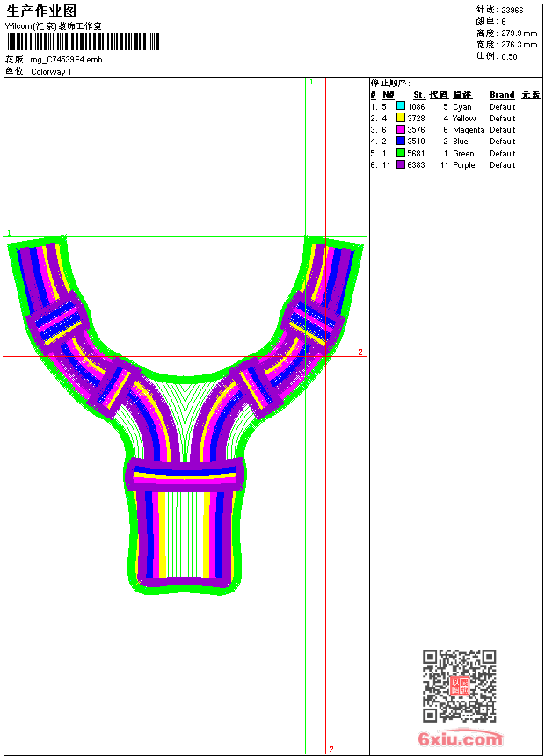Click the stitch count value 23966
The width and height of the screenshot is (545, 756).
point(512,11)
